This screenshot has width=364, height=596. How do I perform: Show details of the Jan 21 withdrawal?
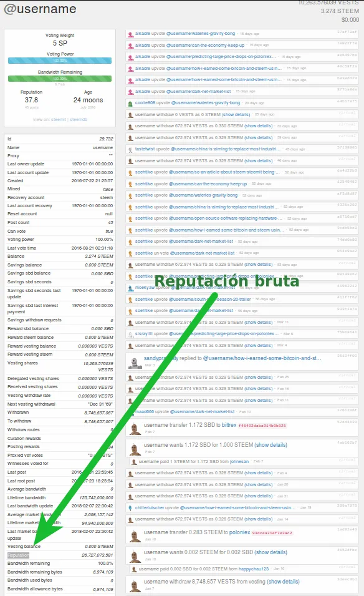[x=258, y=496]
